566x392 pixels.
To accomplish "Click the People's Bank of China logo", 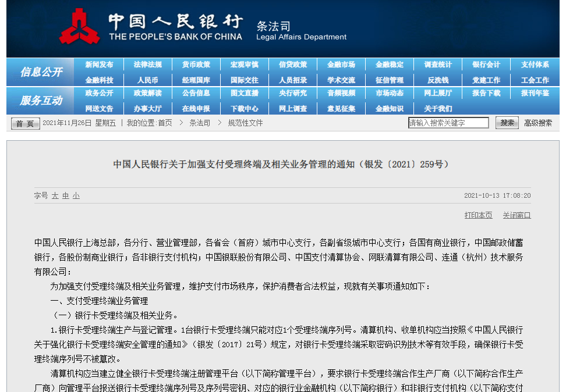I will pyautogui.click(x=79, y=27).
